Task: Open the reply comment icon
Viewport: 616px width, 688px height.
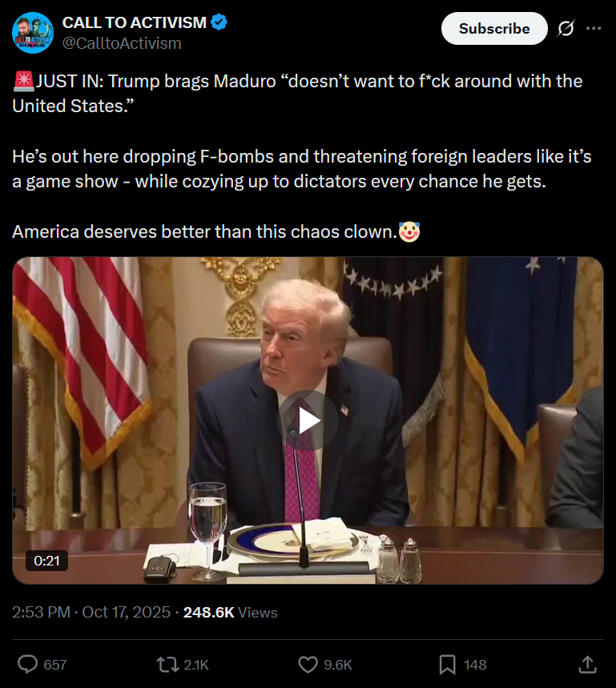Action: point(28,664)
